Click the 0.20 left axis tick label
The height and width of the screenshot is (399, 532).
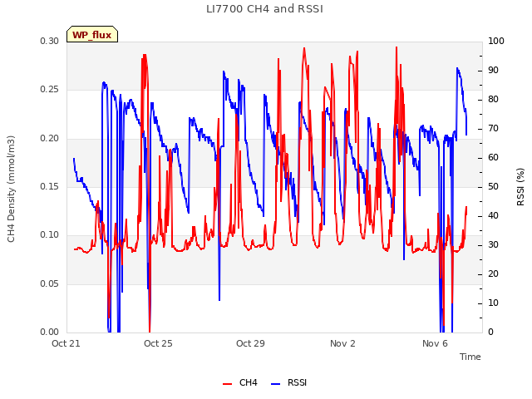tap(50, 139)
